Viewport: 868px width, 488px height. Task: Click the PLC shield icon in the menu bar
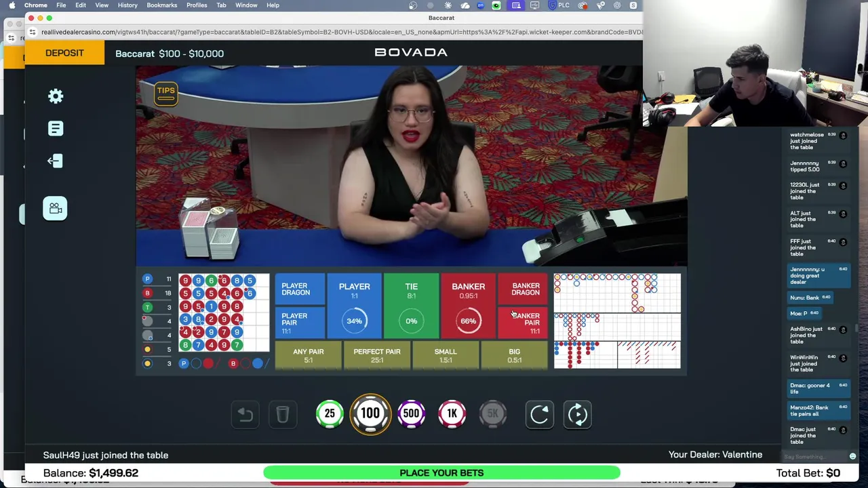tap(558, 5)
